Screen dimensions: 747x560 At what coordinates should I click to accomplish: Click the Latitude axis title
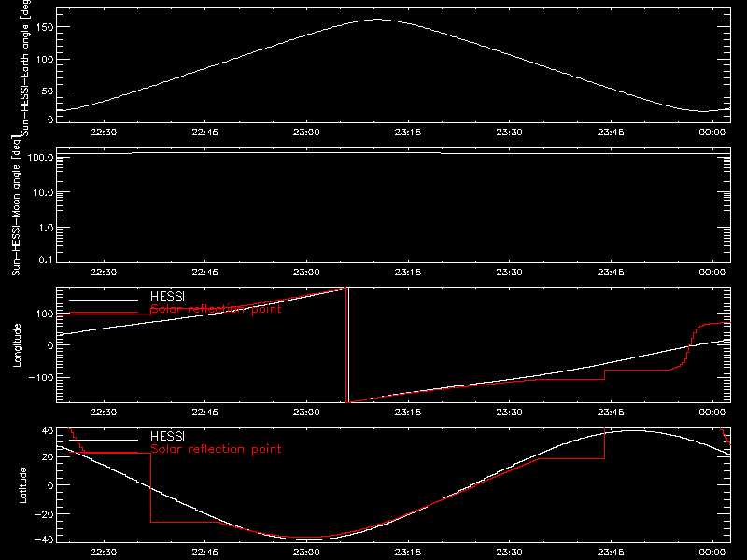click(22, 485)
